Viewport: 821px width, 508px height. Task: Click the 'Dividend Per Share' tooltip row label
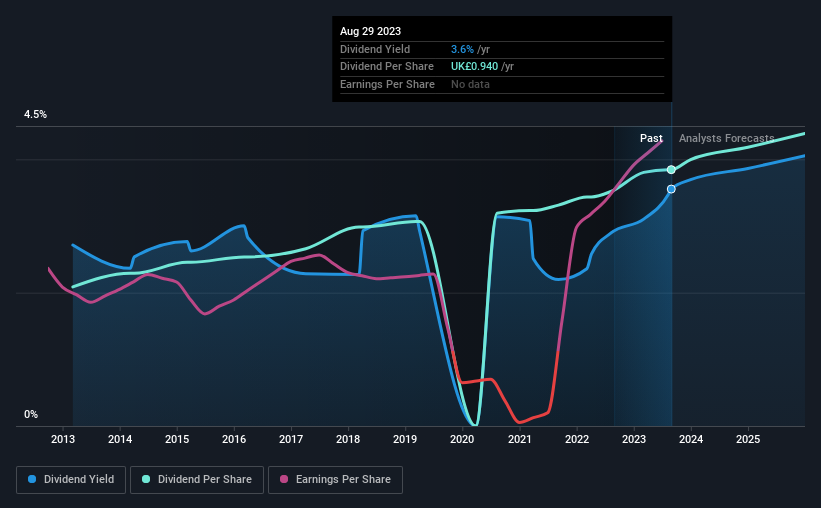(x=387, y=67)
